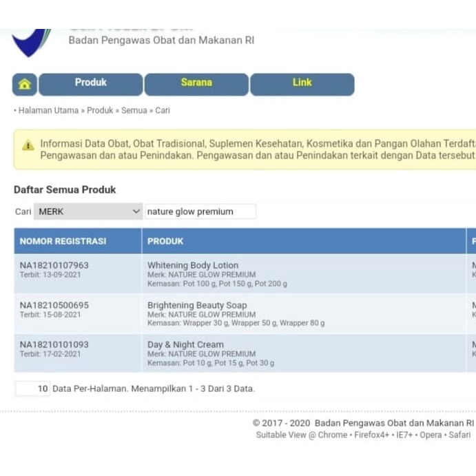The image size is (476, 476).
Task: Click the Daftar Semua Produk heading
Action: (65, 189)
